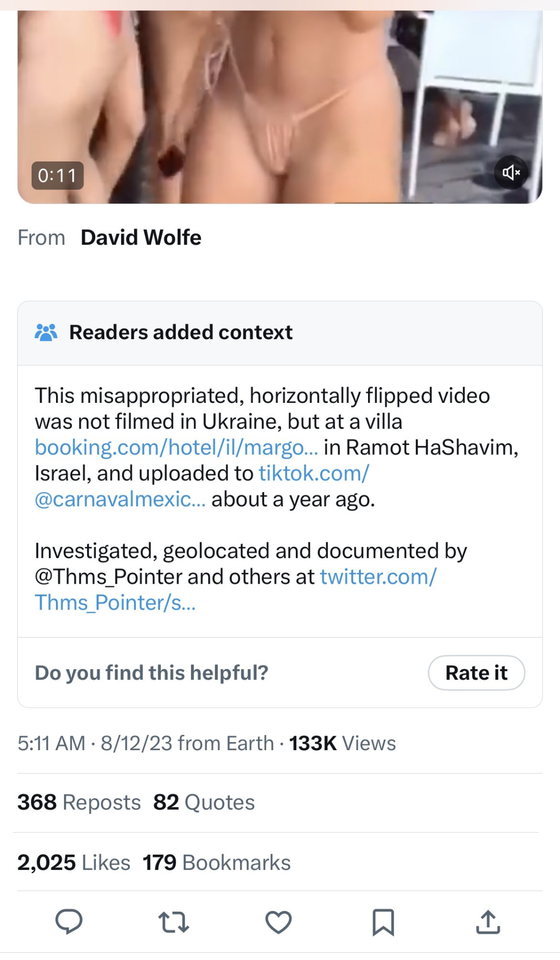Bookmark the post with the bookmark icon
560x960 pixels.
[383, 922]
